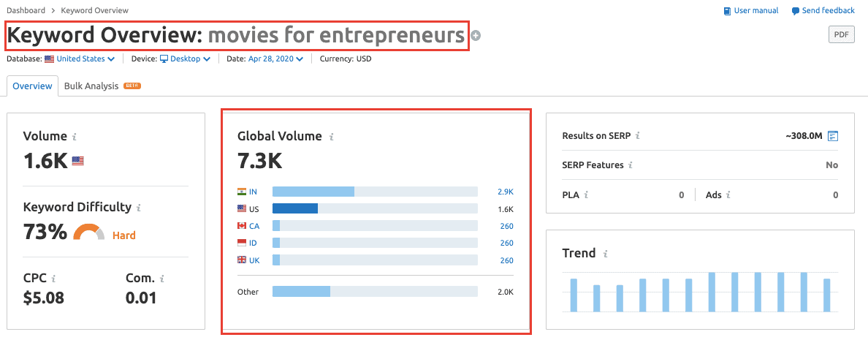Click the 7.3K global volume value
This screenshot has height=340, width=868.
tap(259, 161)
